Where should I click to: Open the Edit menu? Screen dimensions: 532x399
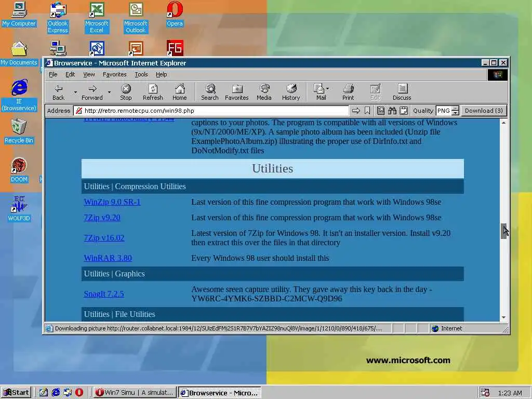[x=70, y=74]
